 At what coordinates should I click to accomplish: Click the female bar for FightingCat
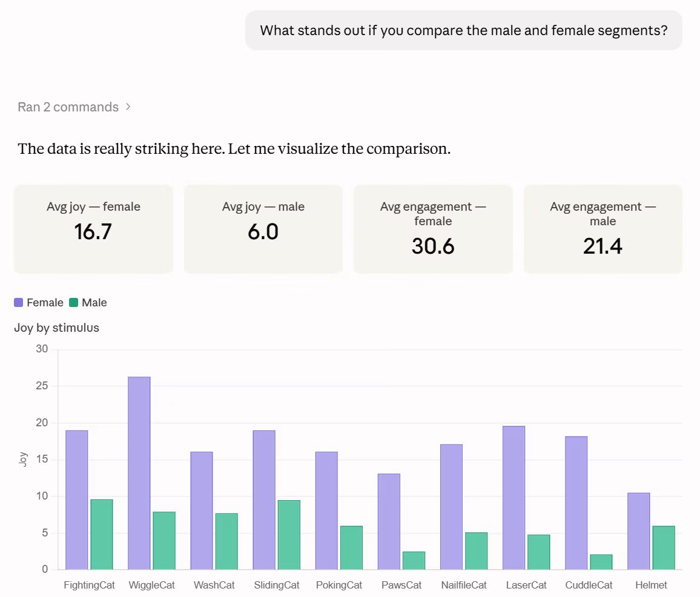point(77,500)
